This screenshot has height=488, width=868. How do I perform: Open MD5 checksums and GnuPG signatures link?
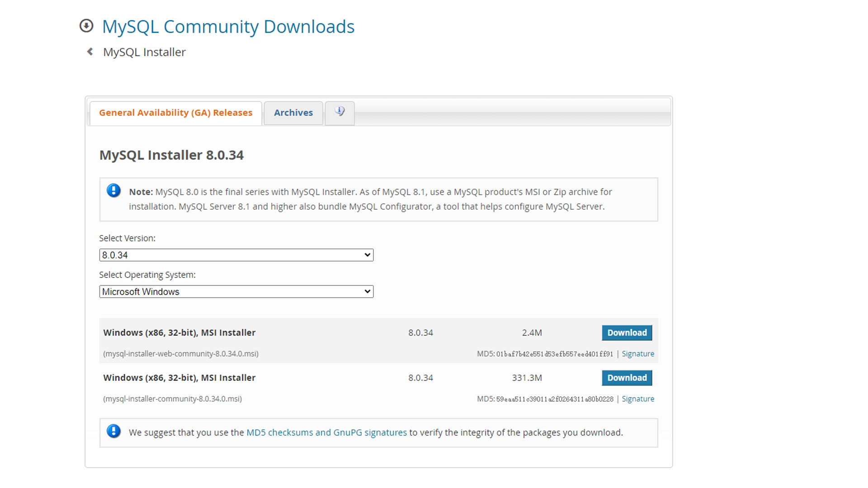coord(326,432)
